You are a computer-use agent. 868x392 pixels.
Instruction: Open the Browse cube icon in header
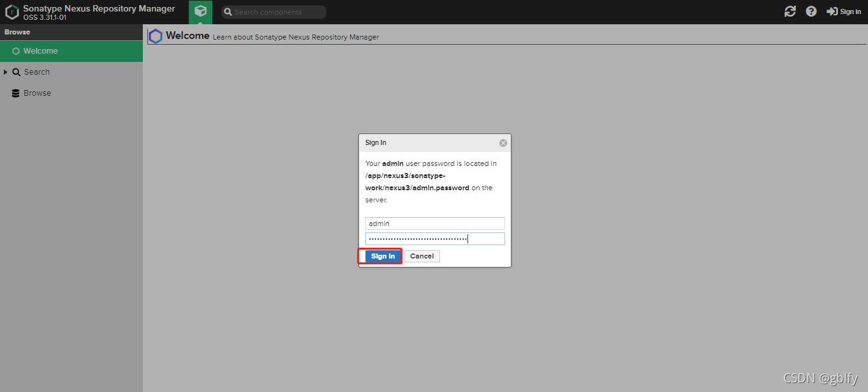pos(201,11)
